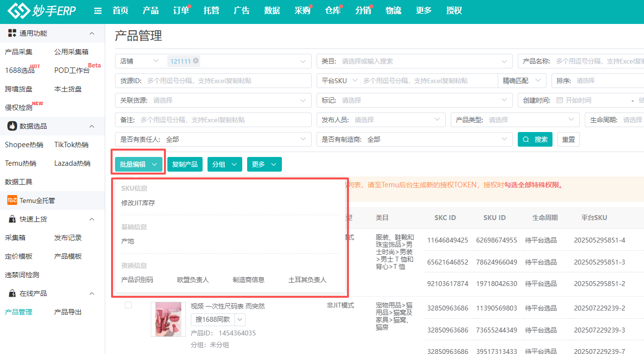Open the 更多 actions dropdown
644x354 pixels.
[264, 164]
